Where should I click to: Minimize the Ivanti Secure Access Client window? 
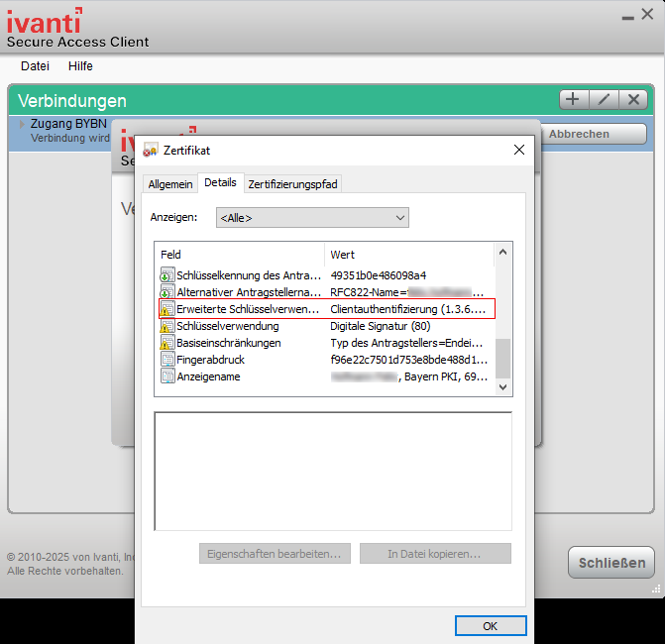[627, 18]
